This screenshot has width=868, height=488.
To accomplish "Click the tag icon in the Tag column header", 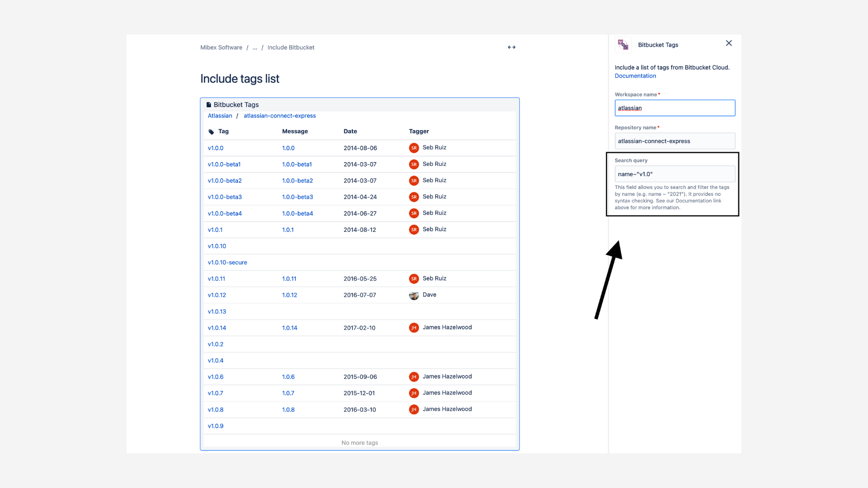I will (x=212, y=131).
